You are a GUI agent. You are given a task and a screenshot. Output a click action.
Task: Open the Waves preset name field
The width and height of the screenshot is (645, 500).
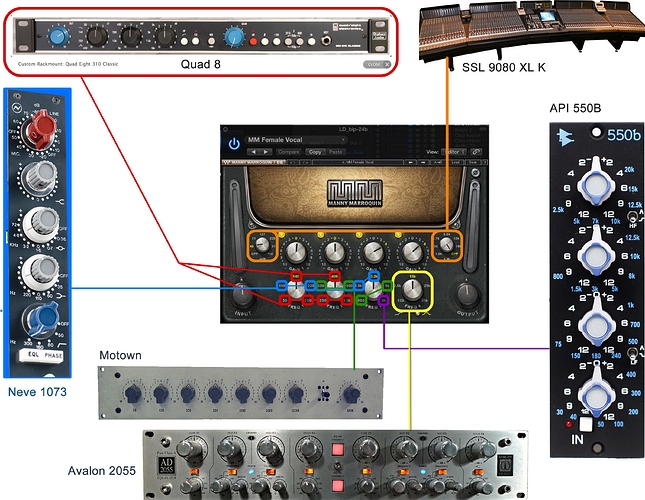(357, 162)
